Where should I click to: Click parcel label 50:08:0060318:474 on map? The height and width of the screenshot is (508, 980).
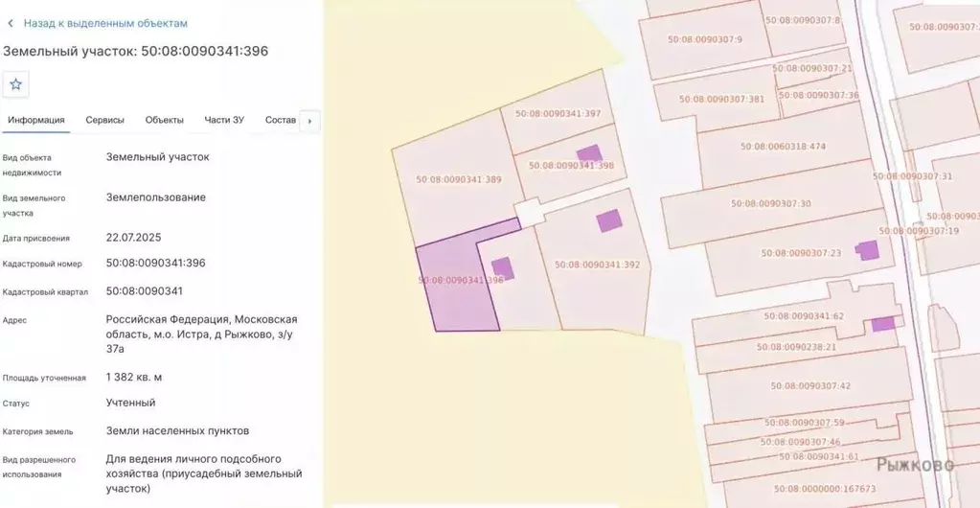coord(783,147)
